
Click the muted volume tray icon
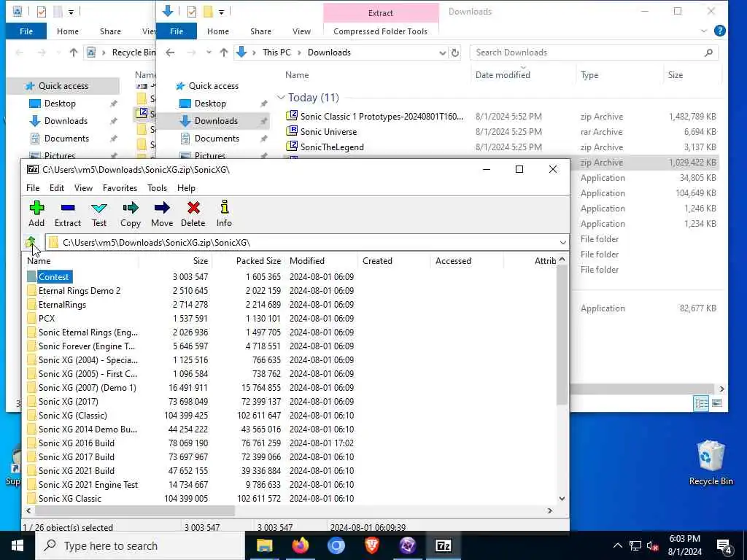click(x=652, y=546)
